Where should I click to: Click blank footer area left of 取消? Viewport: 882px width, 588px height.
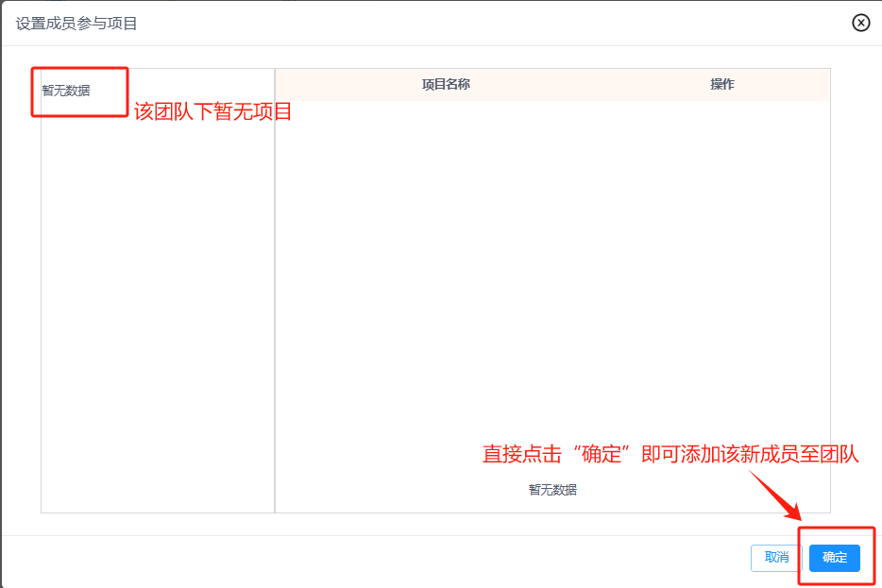coord(378,559)
